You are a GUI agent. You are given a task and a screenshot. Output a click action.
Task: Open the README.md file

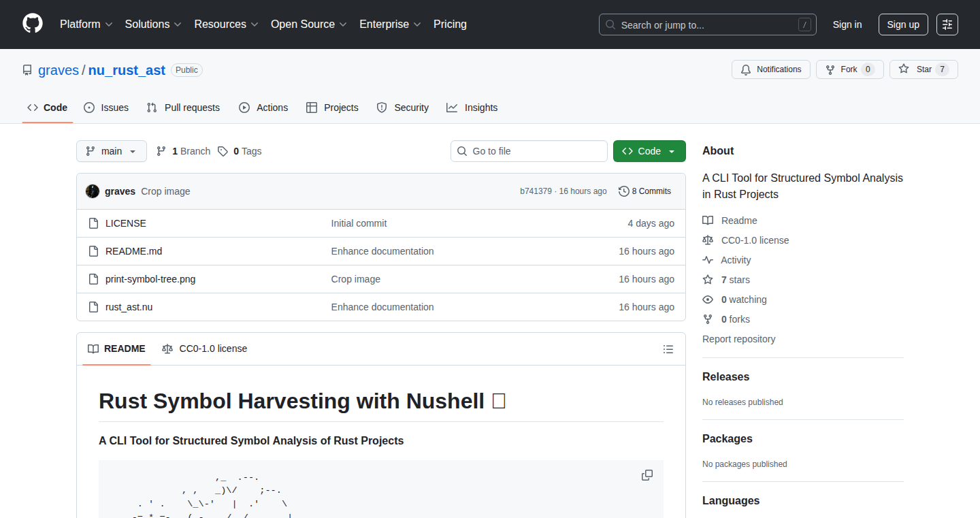134,251
